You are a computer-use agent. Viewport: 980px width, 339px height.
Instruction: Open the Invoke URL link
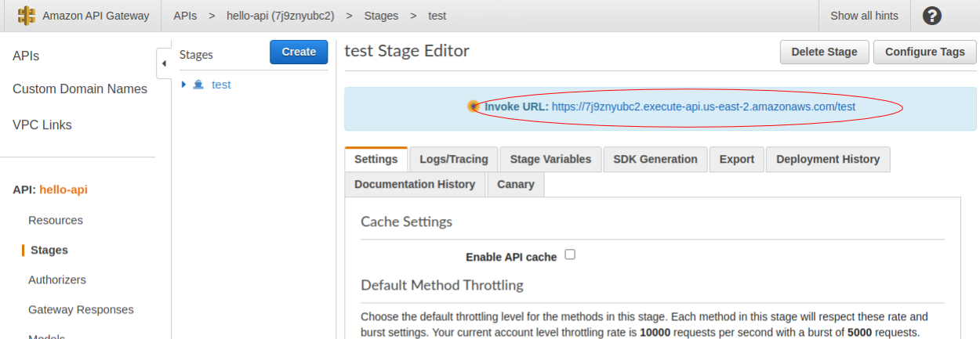point(703,106)
